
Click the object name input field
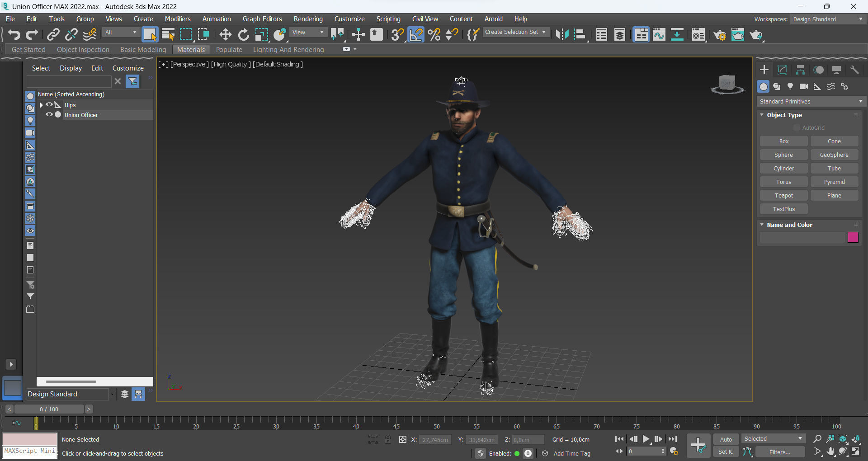point(802,237)
